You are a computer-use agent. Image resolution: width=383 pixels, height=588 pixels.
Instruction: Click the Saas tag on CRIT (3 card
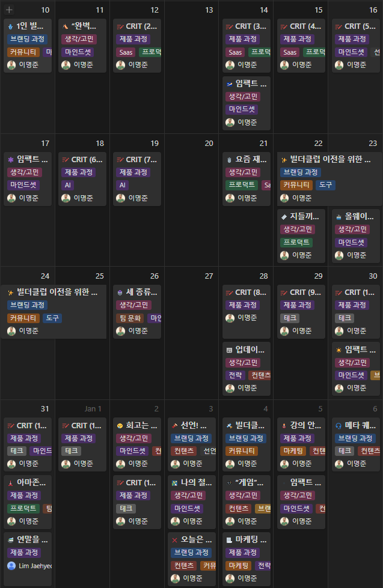(x=234, y=52)
